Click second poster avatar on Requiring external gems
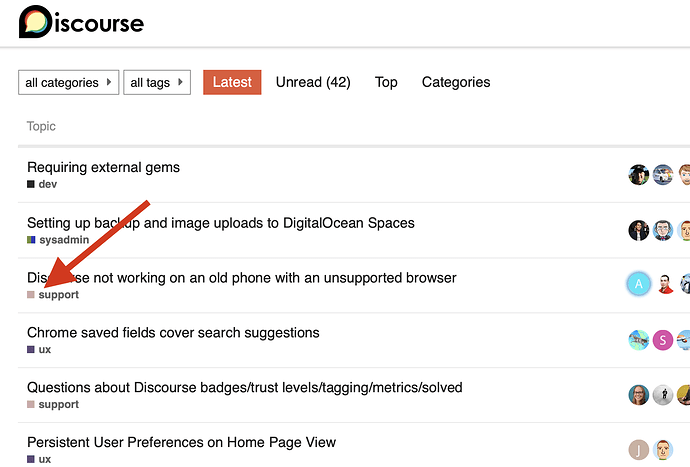690x467 pixels. pos(663,175)
